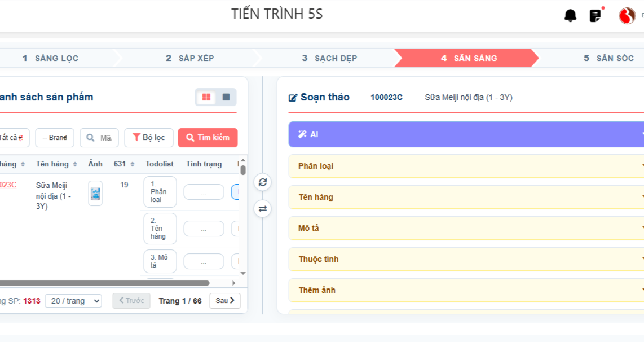Open the 20 / trang page size dropdown
The image size is (644, 342).
pos(73,301)
